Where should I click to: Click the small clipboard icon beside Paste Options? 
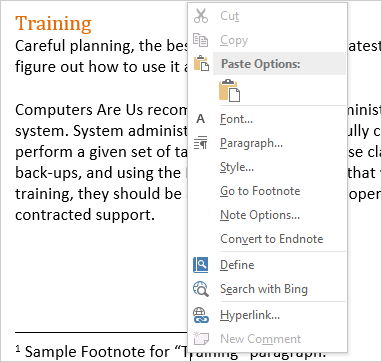tap(201, 63)
